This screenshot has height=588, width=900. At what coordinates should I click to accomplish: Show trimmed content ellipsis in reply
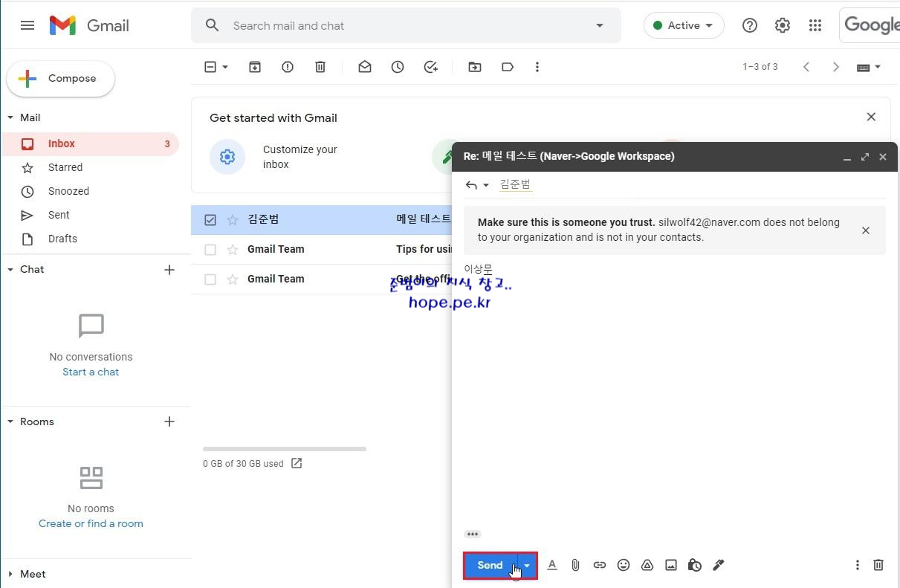click(x=473, y=534)
